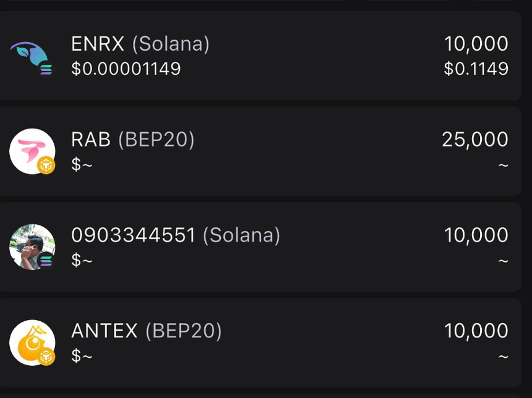Click the BNB chain badge on RAB

click(x=46, y=165)
